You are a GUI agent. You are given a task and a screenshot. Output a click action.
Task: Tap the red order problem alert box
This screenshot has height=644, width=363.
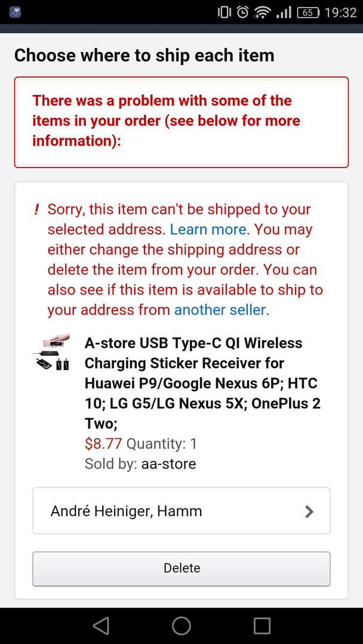pos(181,122)
